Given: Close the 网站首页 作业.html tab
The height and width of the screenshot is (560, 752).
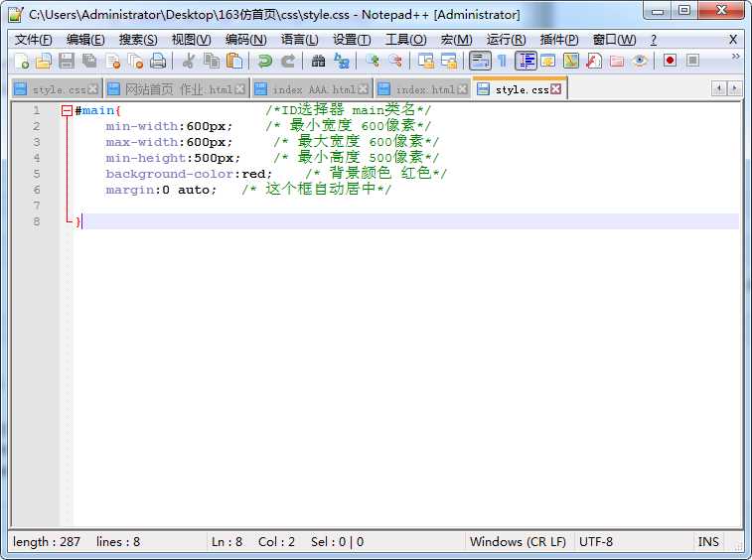Looking at the screenshot, I should tap(240, 89).
